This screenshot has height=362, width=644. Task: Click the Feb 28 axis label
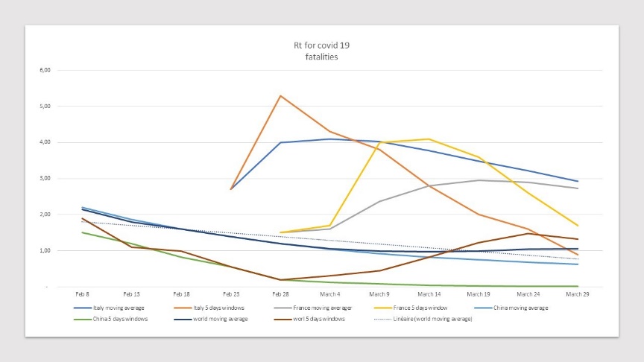(x=280, y=294)
